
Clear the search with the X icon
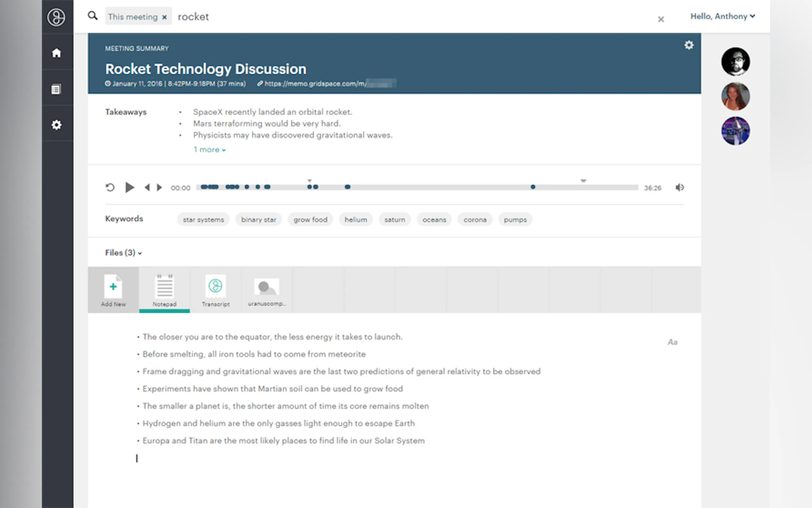660,20
